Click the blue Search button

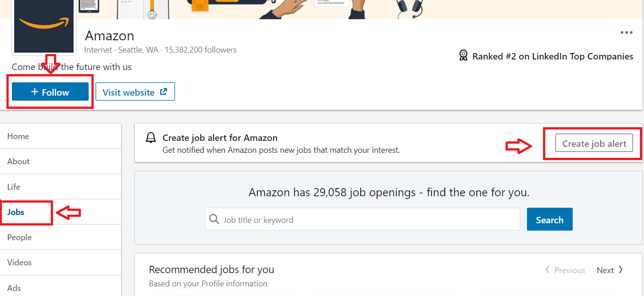(x=549, y=219)
